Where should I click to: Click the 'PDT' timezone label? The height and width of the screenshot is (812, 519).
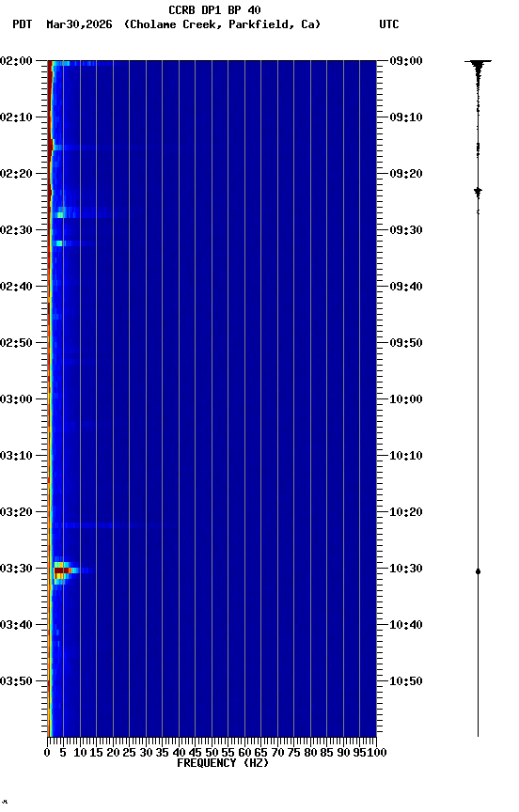point(23,24)
